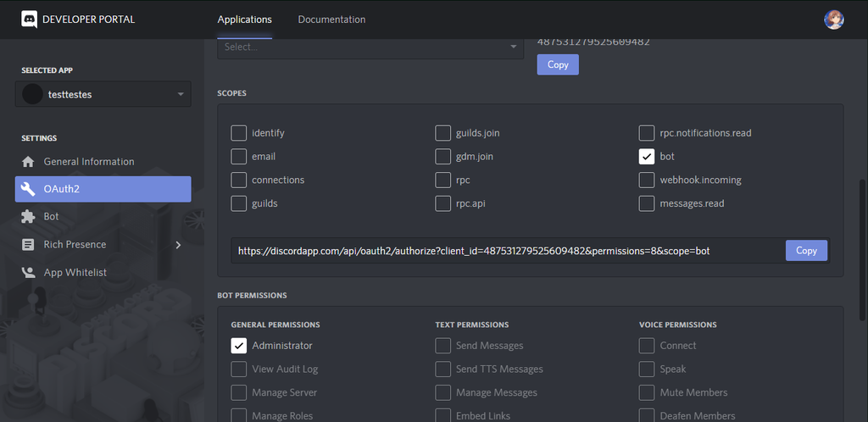Image resolution: width=868 pixels, height=422 pixels.
Task: Switch to the Applications tab
Action: 245,19
